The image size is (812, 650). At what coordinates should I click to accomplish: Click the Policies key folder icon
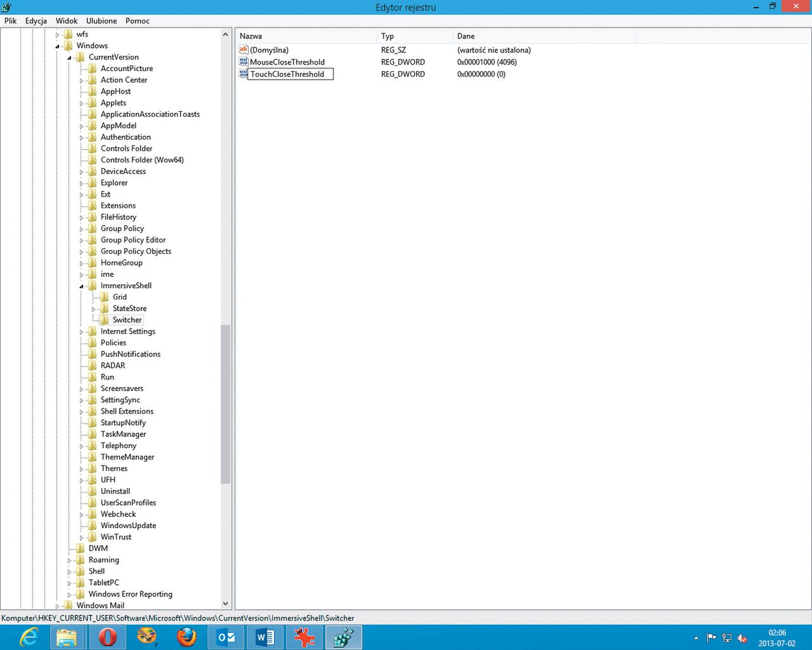[93, 343]
